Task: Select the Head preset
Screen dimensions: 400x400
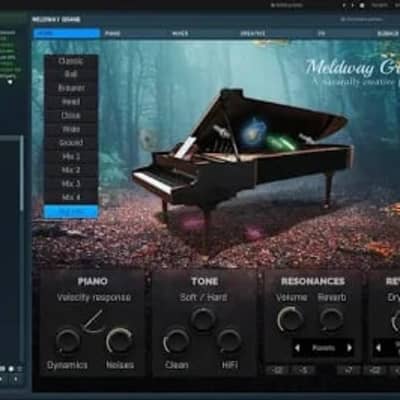Action: click(x=71, y=102)
